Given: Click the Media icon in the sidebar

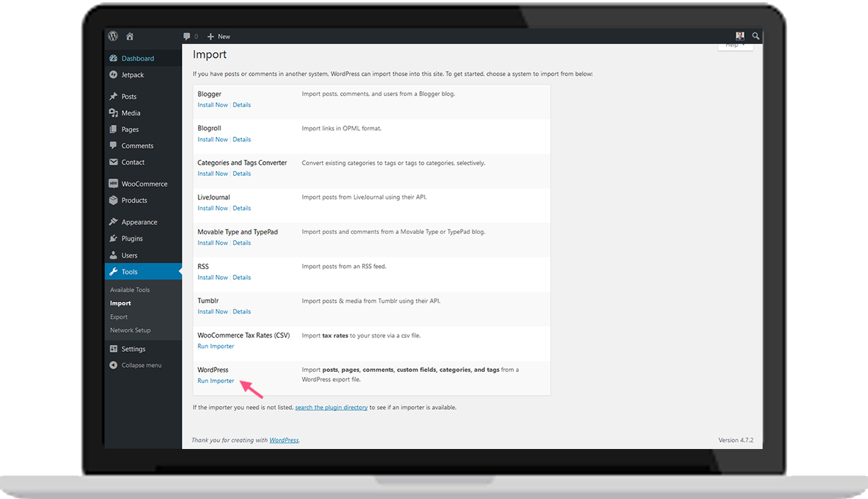Looking at the screenshot, I should [113, 113].
